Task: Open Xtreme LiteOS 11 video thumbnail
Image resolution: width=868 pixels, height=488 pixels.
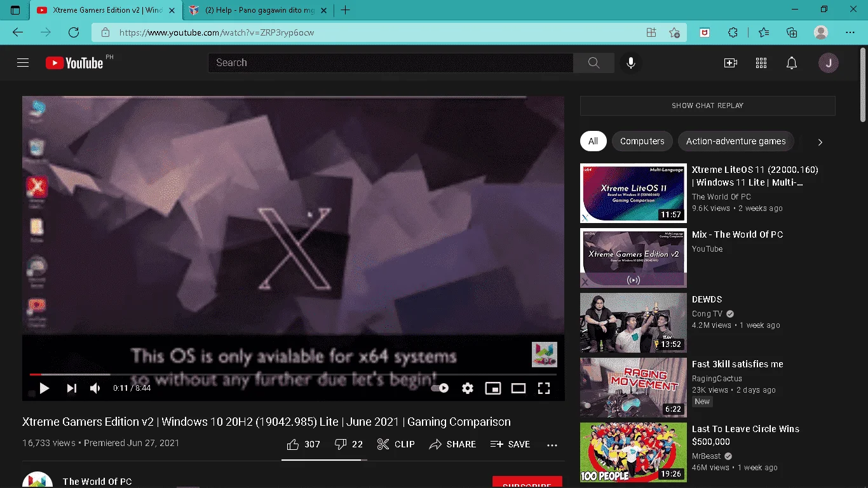Action: (634, 193)
